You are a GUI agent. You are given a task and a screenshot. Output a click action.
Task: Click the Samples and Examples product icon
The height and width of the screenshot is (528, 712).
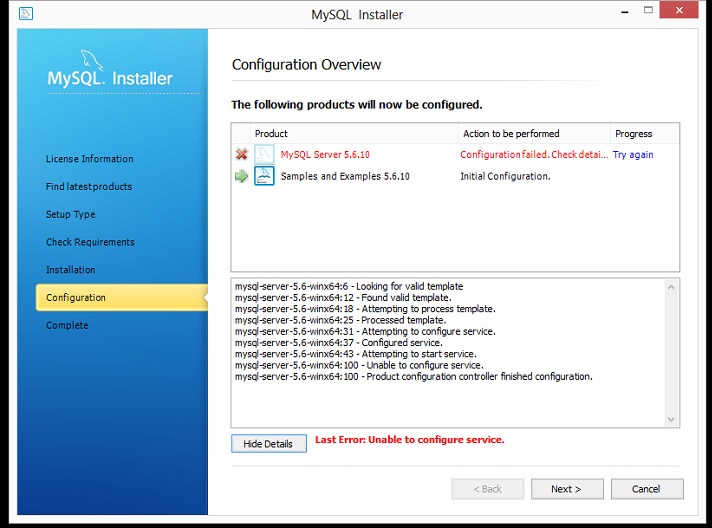tap(264, 176)
